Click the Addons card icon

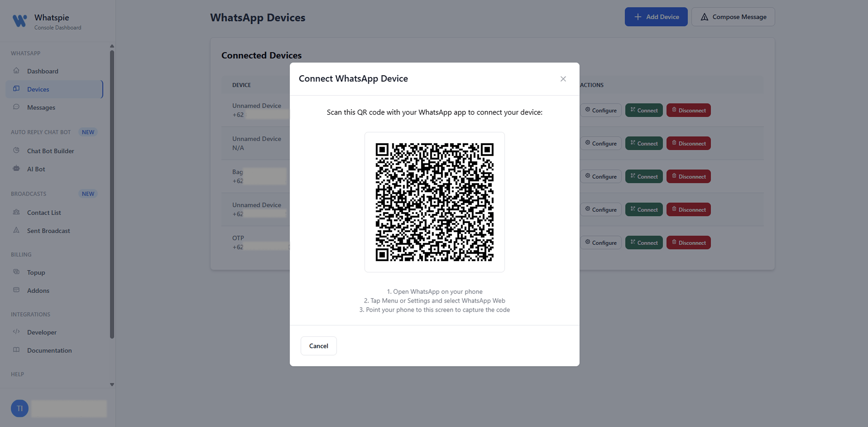click(x=16, y=290)
